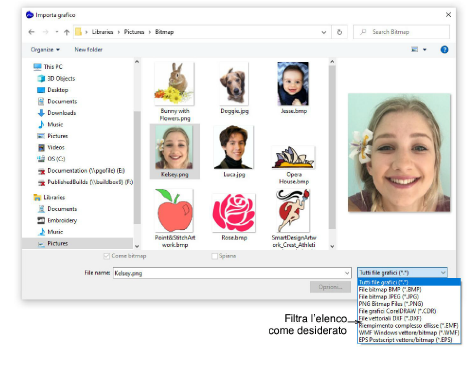Create a New folder

(88, 50)
